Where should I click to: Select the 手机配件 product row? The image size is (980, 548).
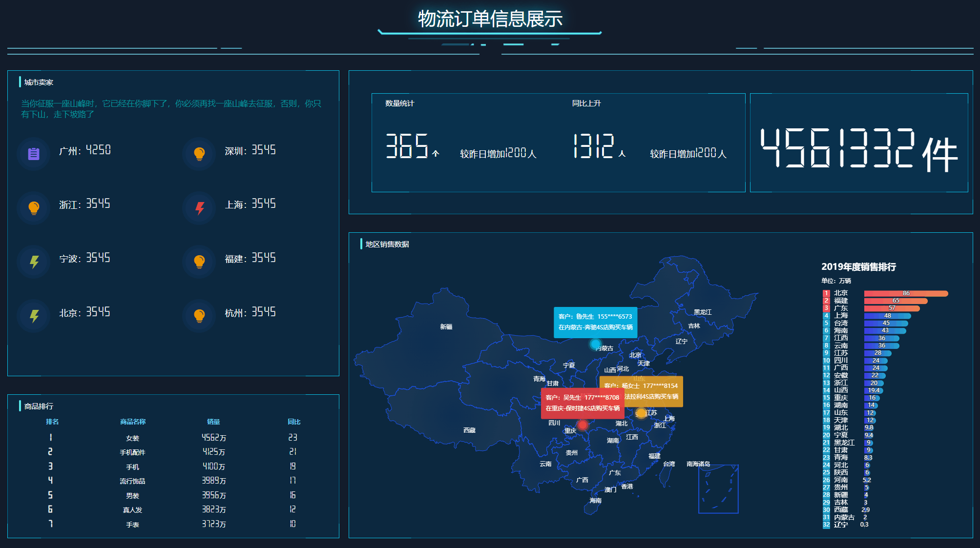pyautogui.click(x=133, y=452)
